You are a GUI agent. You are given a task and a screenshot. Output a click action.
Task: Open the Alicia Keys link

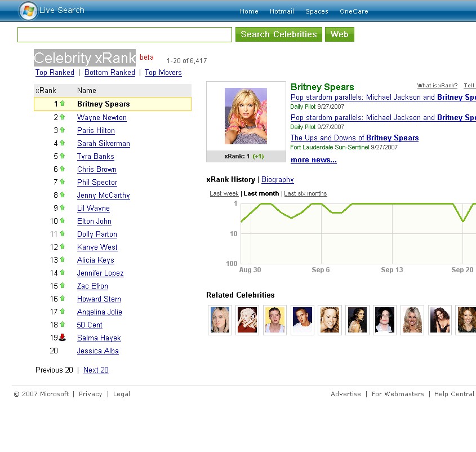(x=96, y=260)
